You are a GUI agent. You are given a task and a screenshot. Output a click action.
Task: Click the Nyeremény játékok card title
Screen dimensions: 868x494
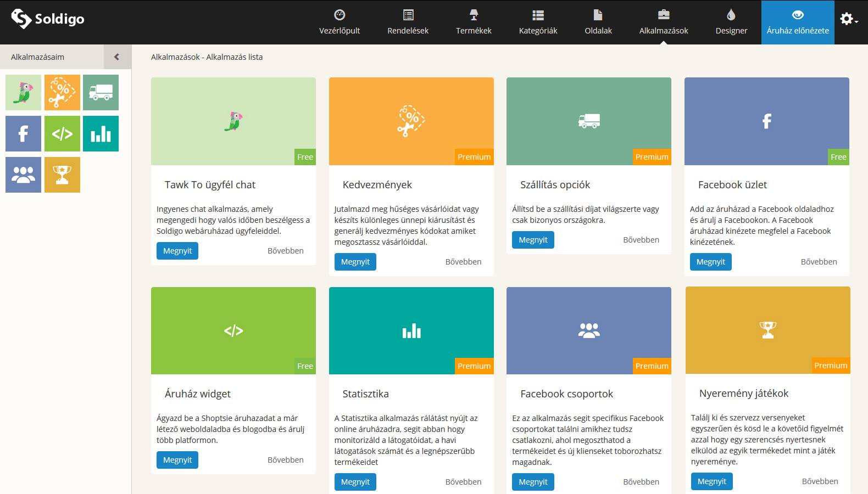pos(744,394)
